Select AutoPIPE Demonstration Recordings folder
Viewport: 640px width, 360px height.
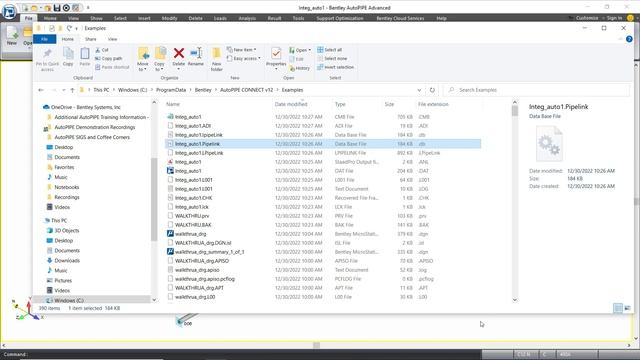click(x=95, y=127)
